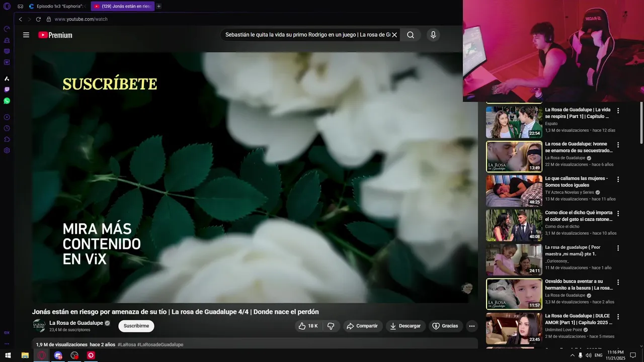
Task: Click the Compartir share button
Action: (363, 326)
